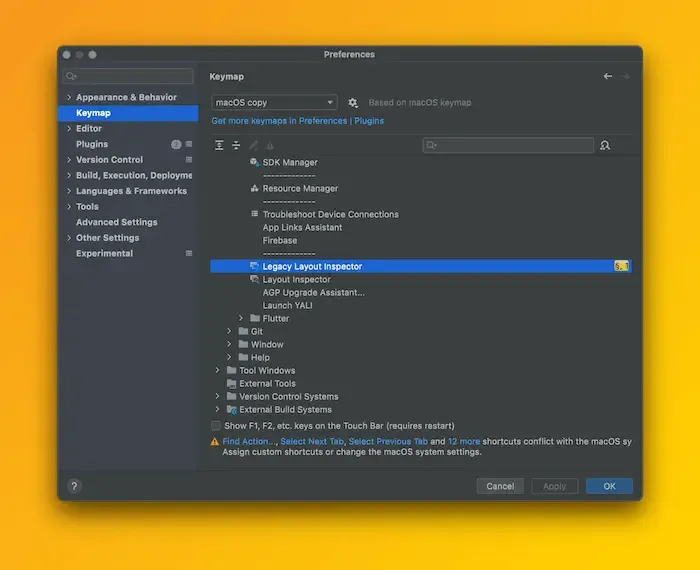Viewport: 700px width, 570px height.
Task: Click the warning triangle conflict icon
Action: (x=215, y=441)
